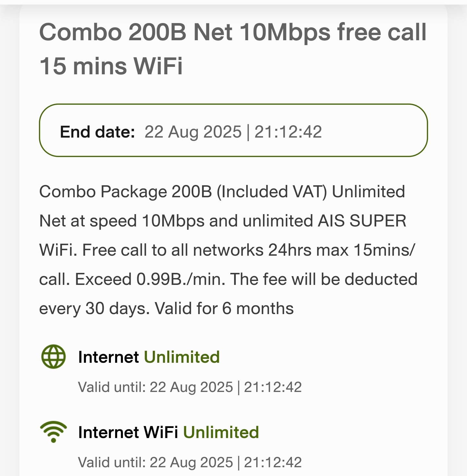Screen dimensions: 467x476
Task: Tap the green WiFi signal icon
Action: tap(54, 432)
